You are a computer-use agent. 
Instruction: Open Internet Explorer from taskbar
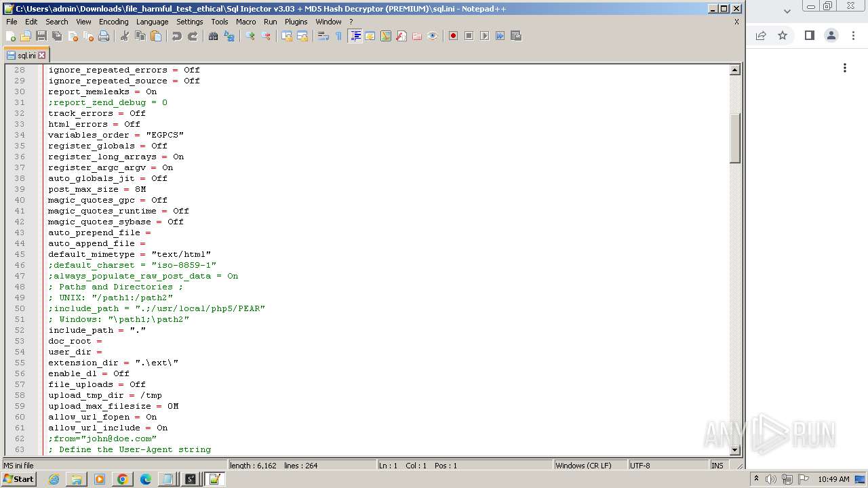click(x=54, y=479)
